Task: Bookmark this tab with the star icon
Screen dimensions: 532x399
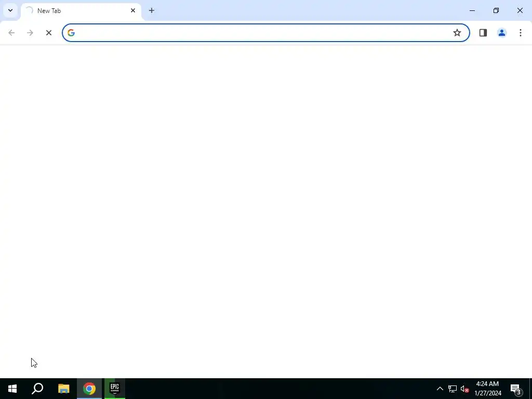Action: click(457, 33)
